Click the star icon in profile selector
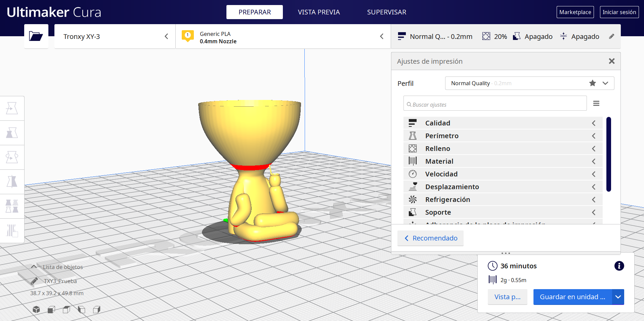 coord(593,83)
